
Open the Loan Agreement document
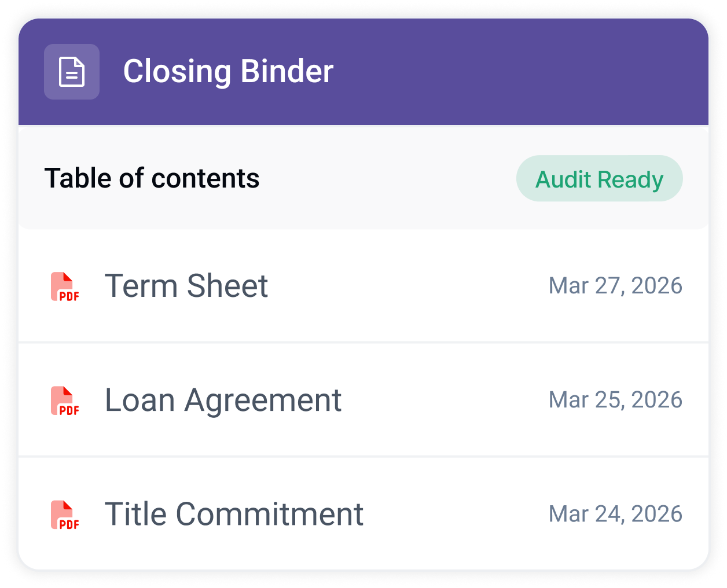[223, 400]
